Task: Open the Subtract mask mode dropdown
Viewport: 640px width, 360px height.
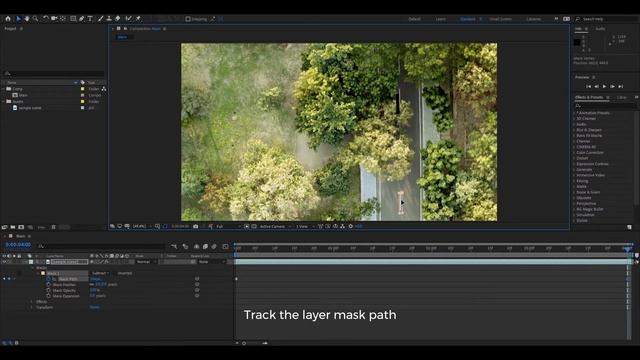Action: point(100,273)
